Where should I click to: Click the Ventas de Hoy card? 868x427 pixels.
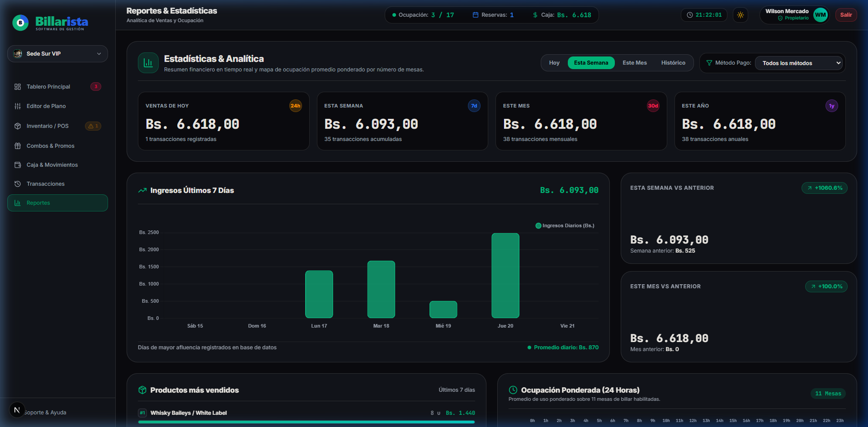[224, 121]
